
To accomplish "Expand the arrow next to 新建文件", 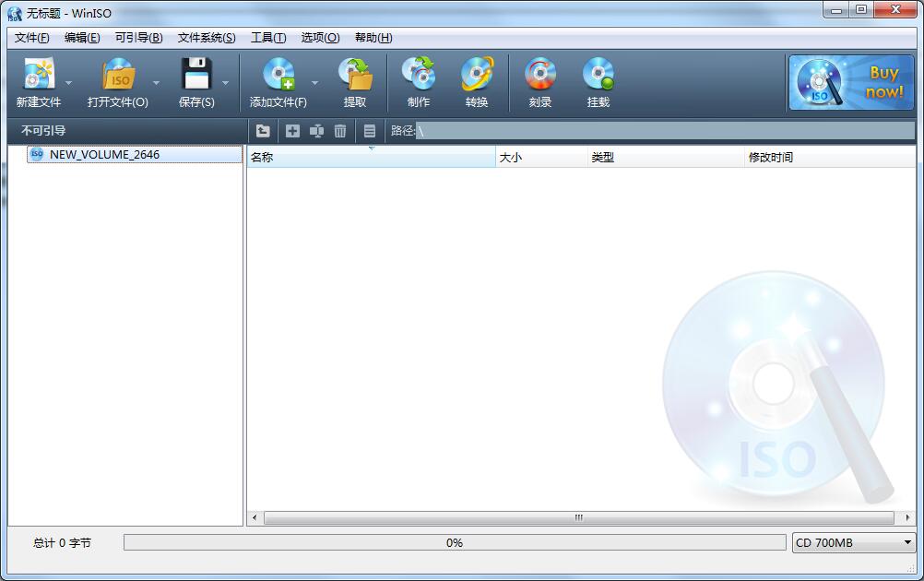I will click(x=68, y=83).
